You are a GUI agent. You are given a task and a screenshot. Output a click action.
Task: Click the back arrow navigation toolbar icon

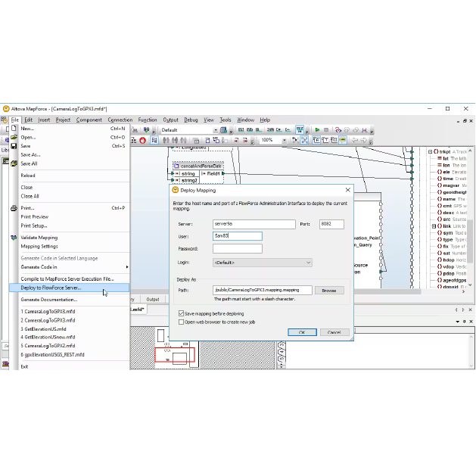coord(355,140)
